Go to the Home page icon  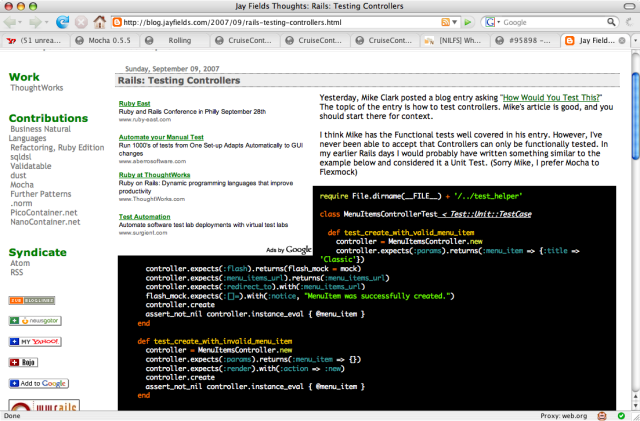[x=100, y=21]
